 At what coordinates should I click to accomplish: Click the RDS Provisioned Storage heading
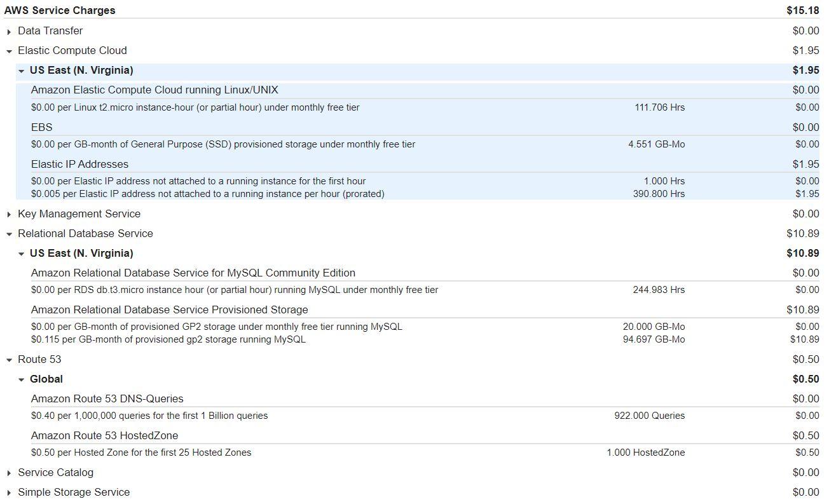click(170, 310)
